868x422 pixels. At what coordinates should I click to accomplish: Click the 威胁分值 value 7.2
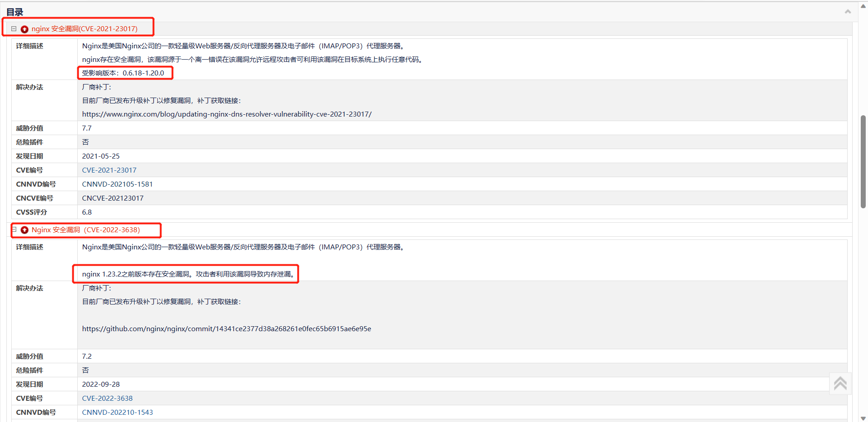coord(87,356)
